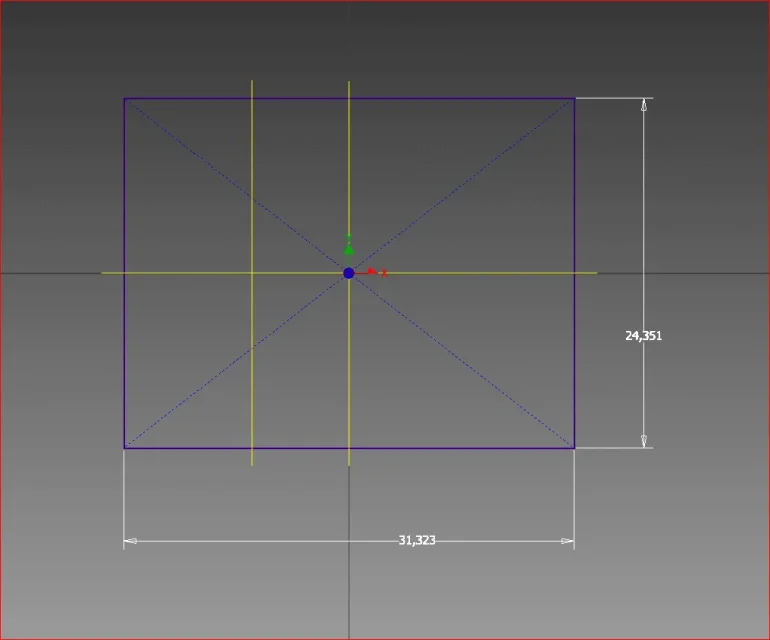Screen dimensions: 770x640
Task: Click the red X axis label
Action: 385,274
